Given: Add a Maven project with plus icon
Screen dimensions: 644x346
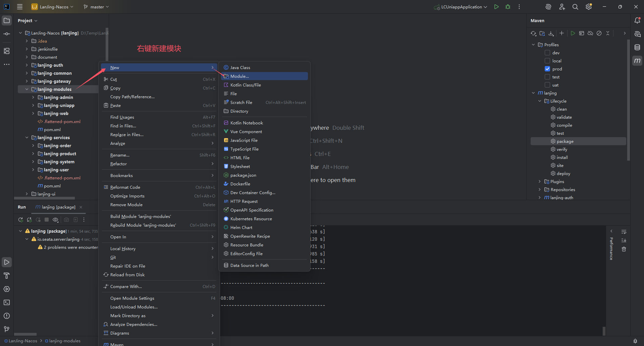Looking at the screenshot, I should pyautogui.click(x=562, y=33).
